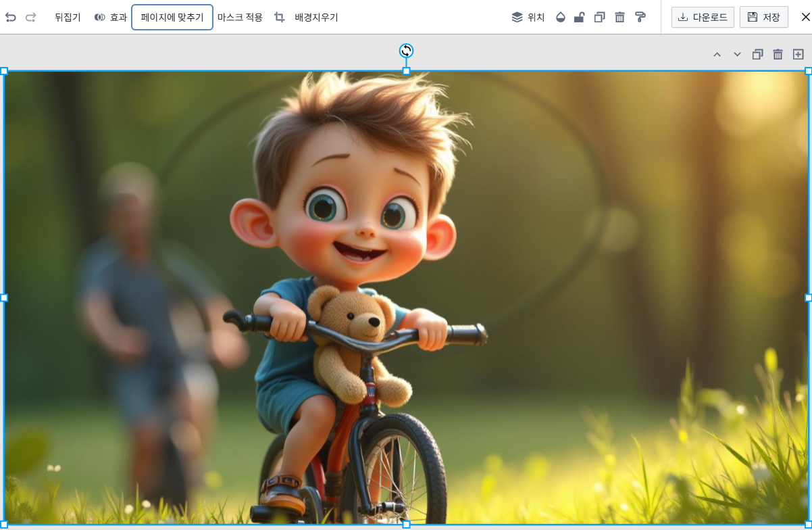Copy the style with the paint roller icon
Image resolution: width=812 pixels, height=530 pixels.
(640, 17)
